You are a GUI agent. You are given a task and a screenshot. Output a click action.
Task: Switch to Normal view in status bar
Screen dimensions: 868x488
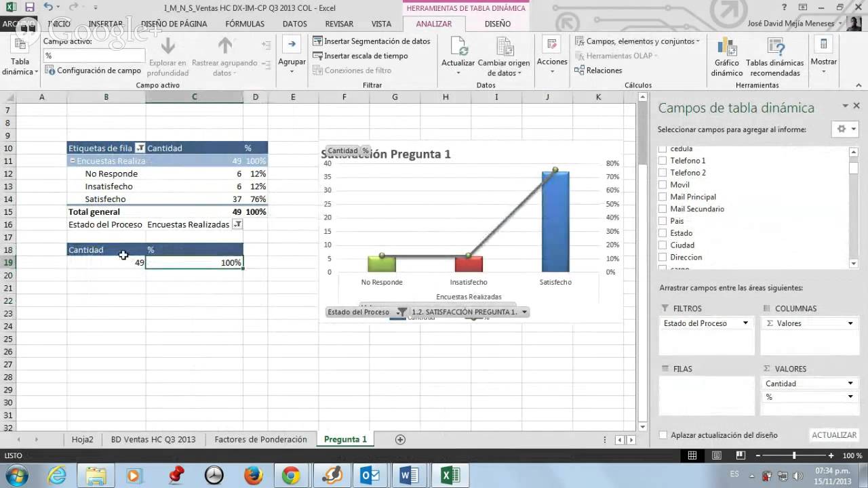(692, 455)
